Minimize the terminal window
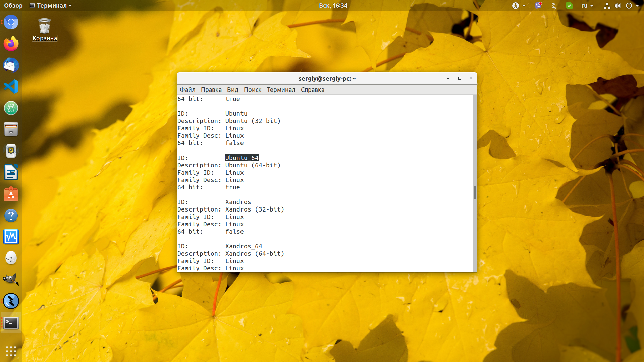Screen dimensions: 644x362 click(448, 78)
